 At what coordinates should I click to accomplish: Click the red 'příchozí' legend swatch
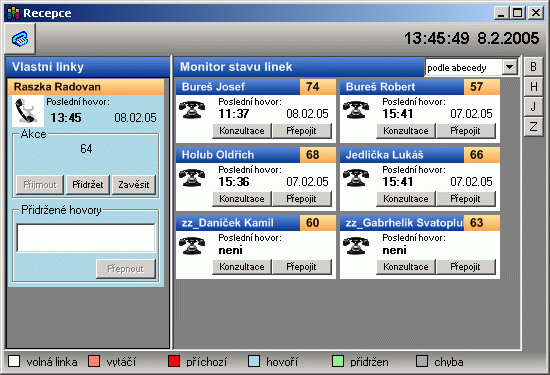174,361
